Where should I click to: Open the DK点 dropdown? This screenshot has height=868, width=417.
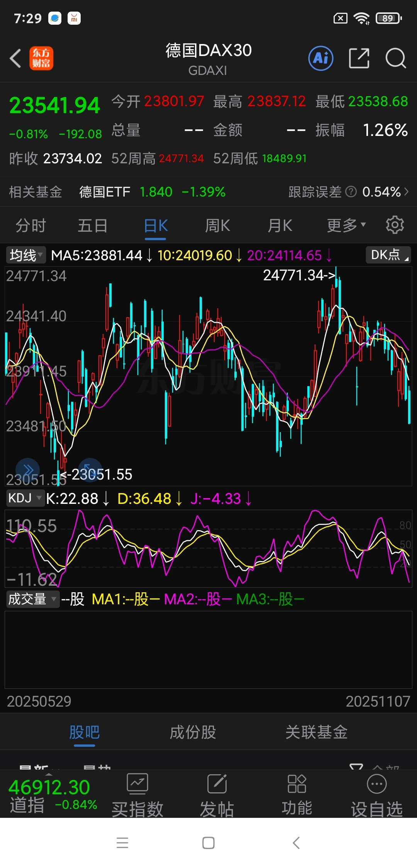388,255
